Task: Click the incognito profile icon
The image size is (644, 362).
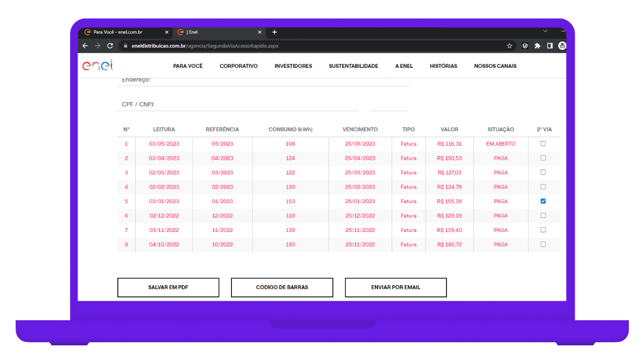Action: (x=561, y=46)
